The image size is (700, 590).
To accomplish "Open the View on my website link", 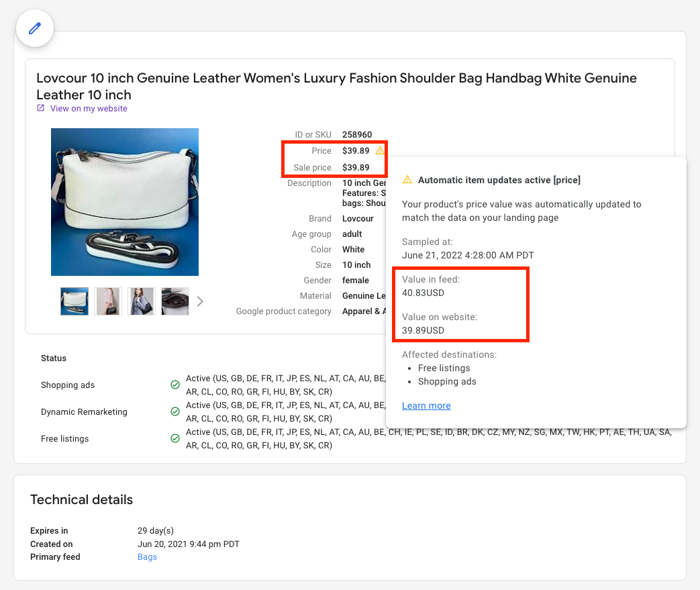I will (89, 109).
